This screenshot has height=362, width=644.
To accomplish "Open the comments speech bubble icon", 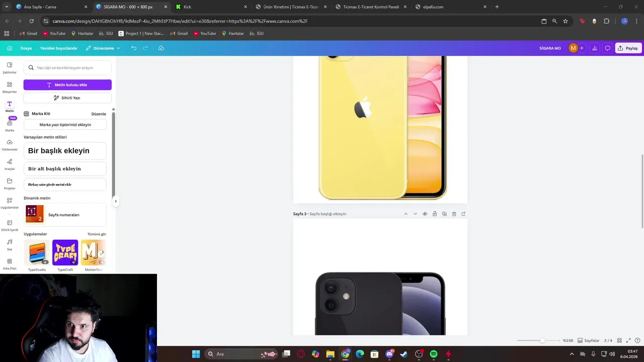I will pos(607,48).
